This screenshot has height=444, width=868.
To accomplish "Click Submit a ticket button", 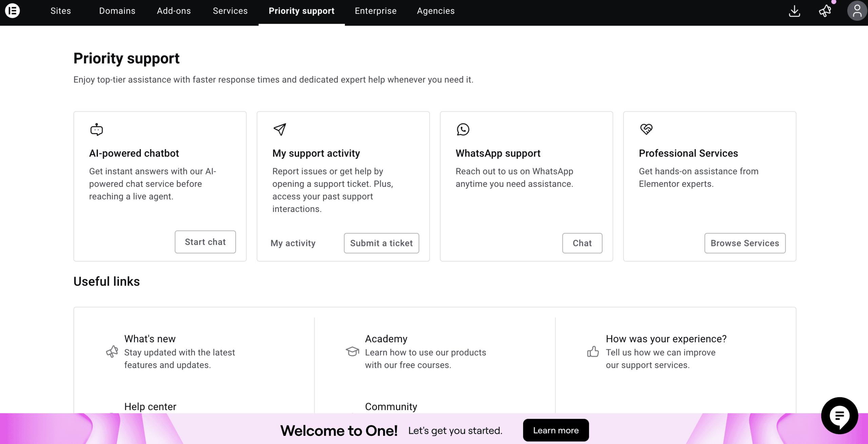I will click(x=381, y=243).
